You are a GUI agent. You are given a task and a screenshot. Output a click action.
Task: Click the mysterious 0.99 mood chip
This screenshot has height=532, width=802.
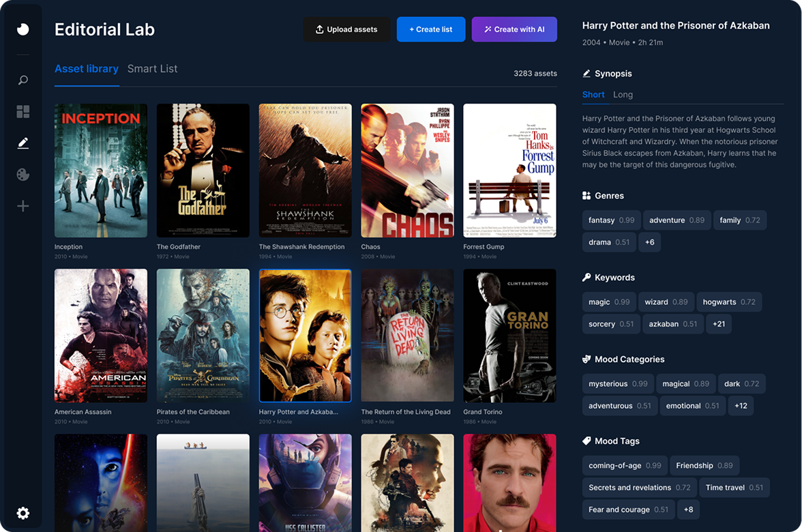[x=618, y=383]
